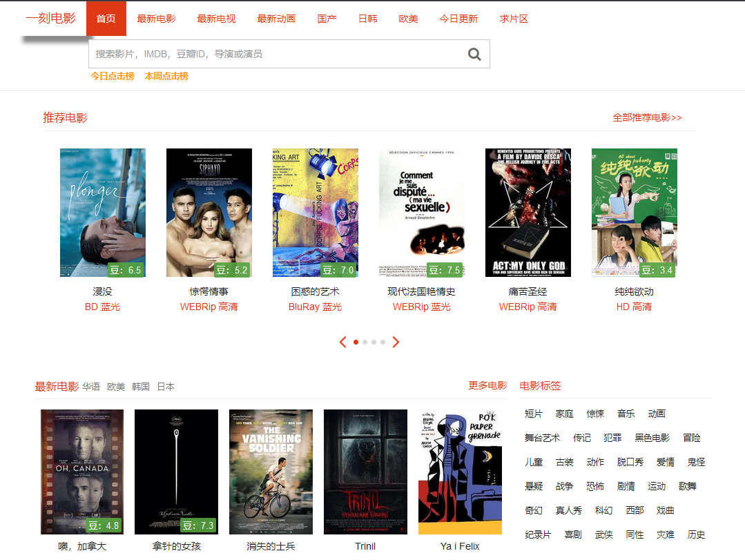745x560 pixels.
Task: Select the 惊悚 movie tag
Action: 595,414
